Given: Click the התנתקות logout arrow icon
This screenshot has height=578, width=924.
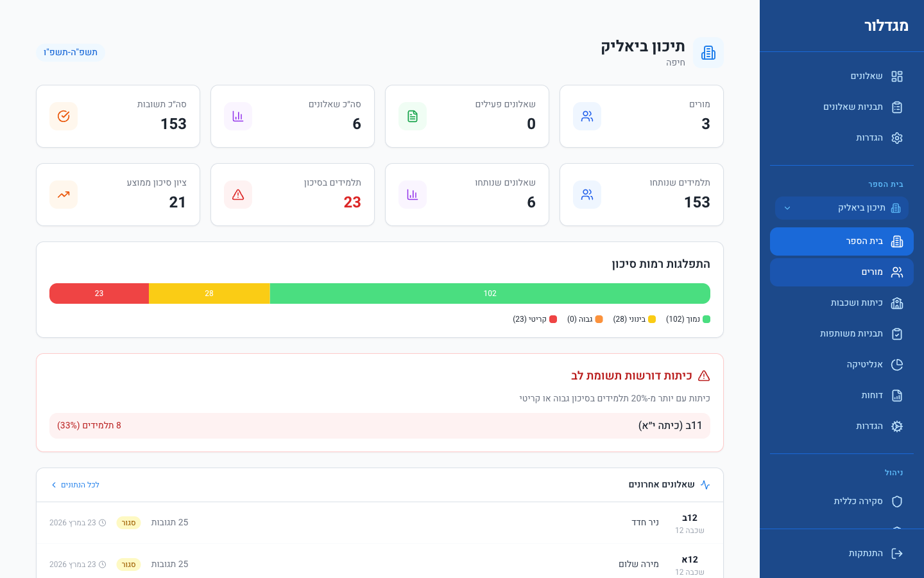Looking at the screenshot, I should 897,554.
